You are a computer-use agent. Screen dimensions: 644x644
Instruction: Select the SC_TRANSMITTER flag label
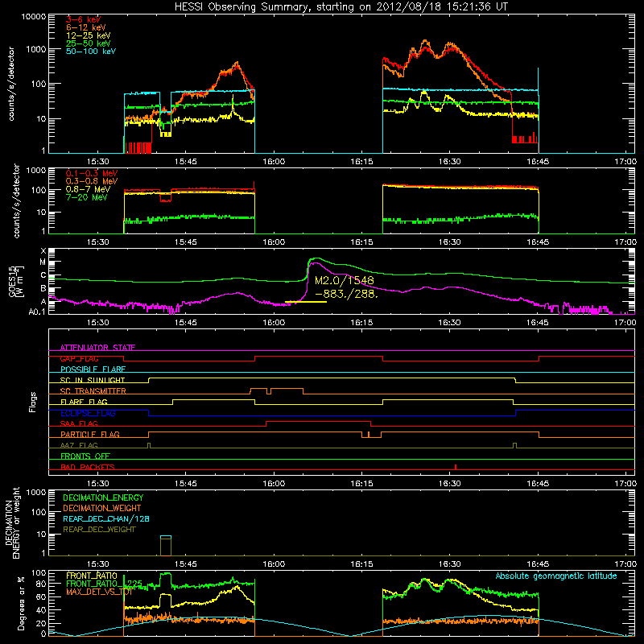(x=93, y=391)
